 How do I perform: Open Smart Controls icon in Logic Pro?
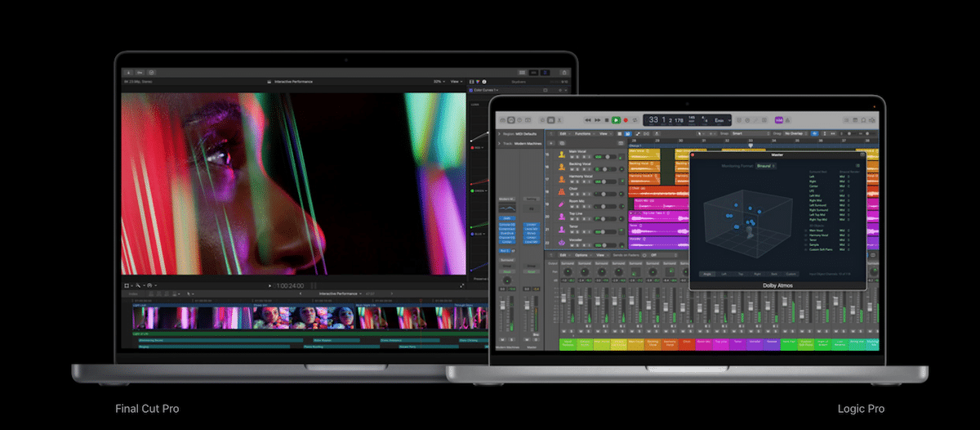542,120
